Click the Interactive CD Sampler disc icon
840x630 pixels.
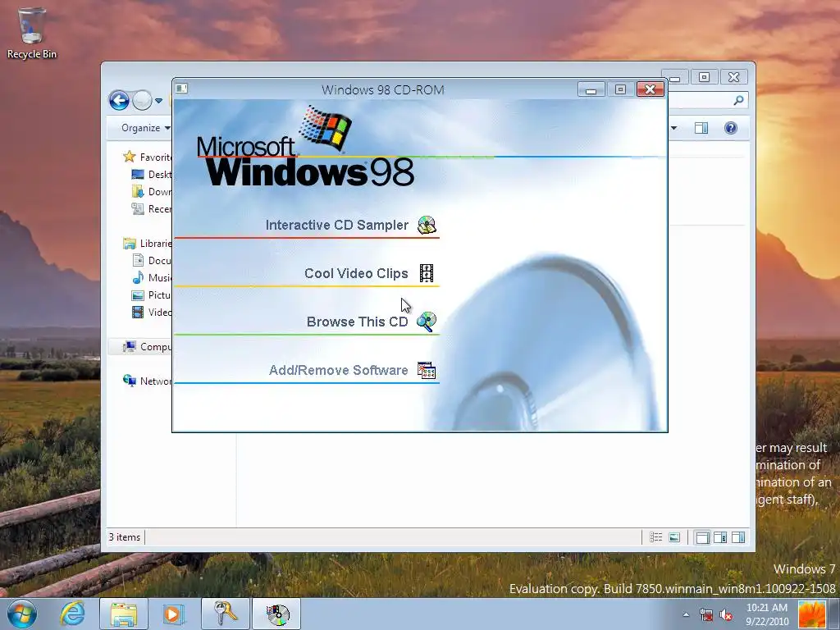pyautogui.click(x=427, y=225)
